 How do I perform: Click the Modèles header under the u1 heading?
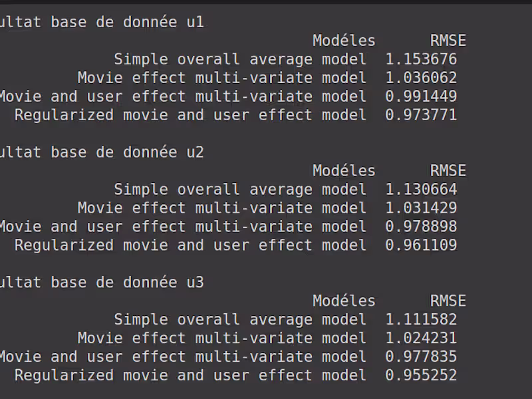pos(344,41)
